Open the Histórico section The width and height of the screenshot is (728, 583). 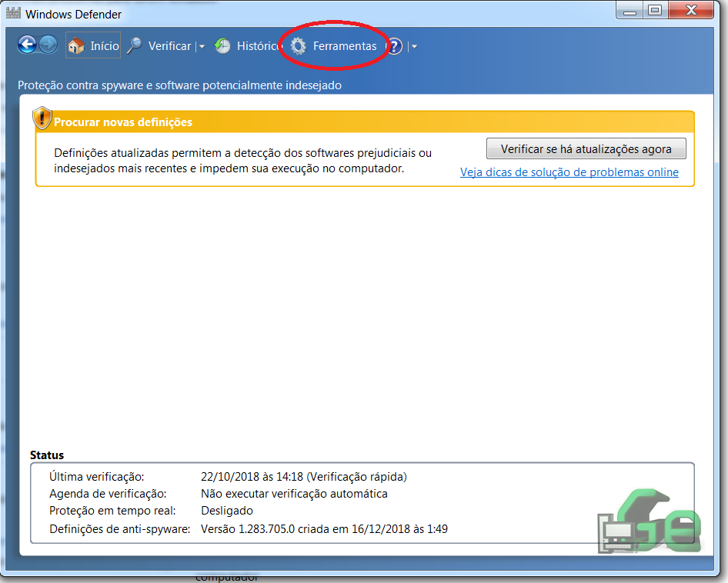(x=258, y=46)
